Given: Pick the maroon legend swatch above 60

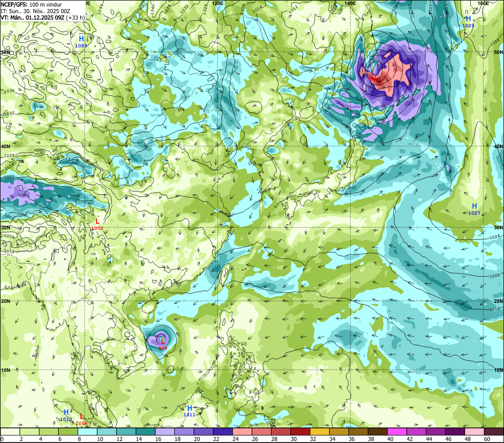Looking at the screenshot, I should point(494,431).
